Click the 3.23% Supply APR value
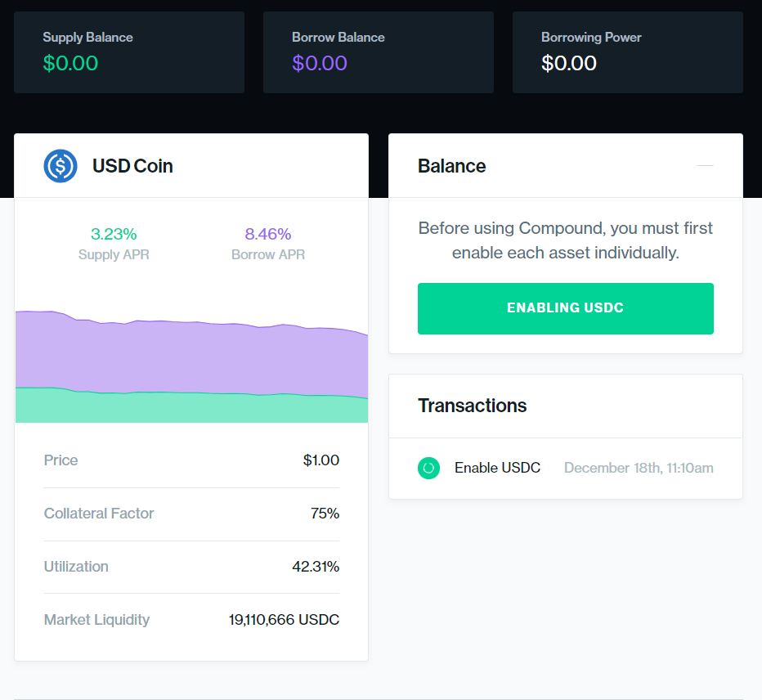This screenshot has height=700, width=762. coord(114,233)
